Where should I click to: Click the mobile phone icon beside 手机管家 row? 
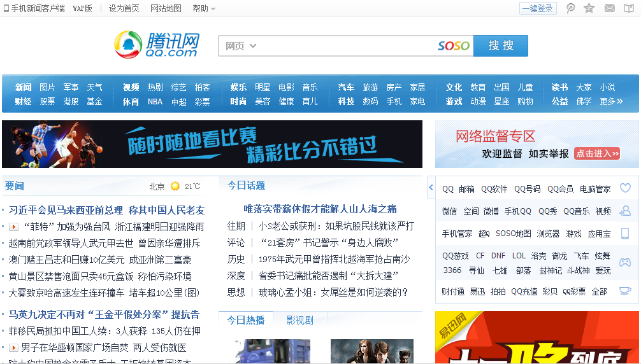coord(625,233)
